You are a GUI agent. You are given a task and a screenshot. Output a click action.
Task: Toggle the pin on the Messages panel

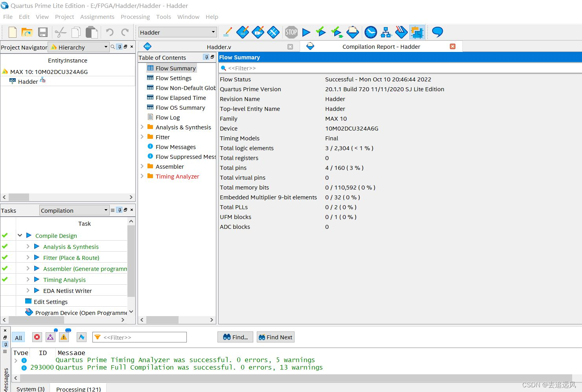tap(5, 344)
